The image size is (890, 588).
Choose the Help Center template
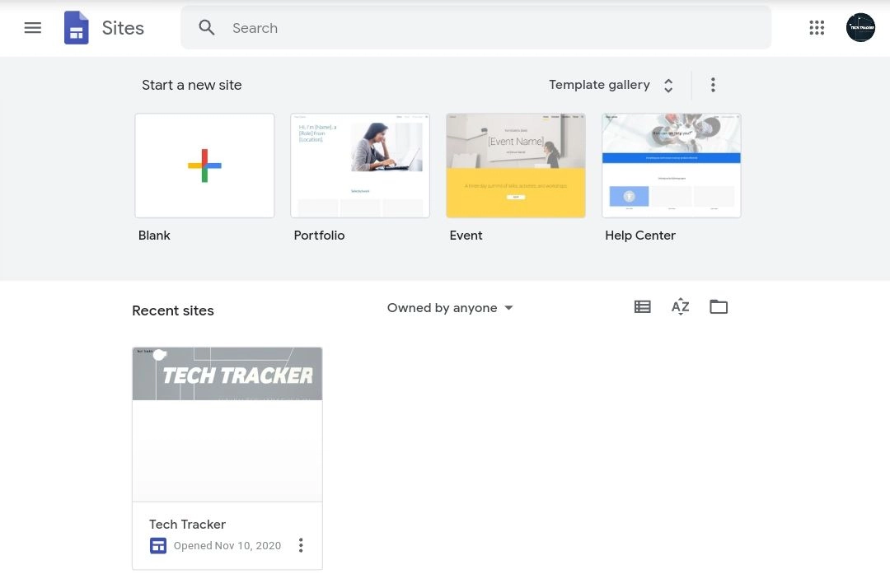coord(672,166)
